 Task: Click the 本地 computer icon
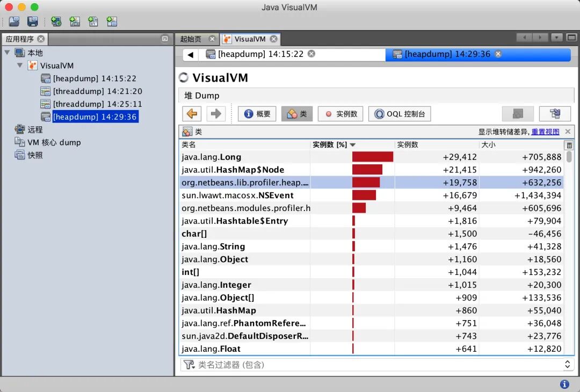pyautogui.click(x=20, y=53)
